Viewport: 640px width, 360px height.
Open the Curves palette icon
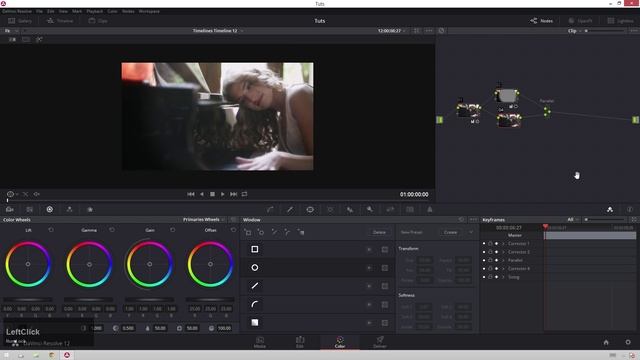click(270, 209)
